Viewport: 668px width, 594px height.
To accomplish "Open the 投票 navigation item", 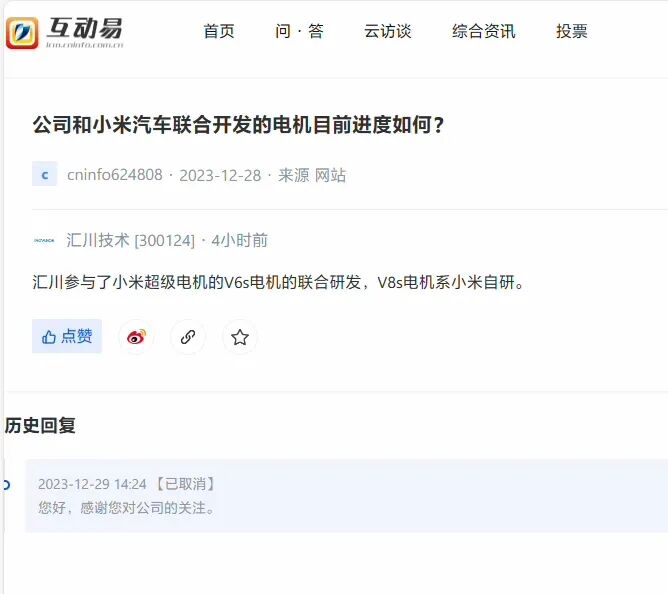I will point(572,31).
